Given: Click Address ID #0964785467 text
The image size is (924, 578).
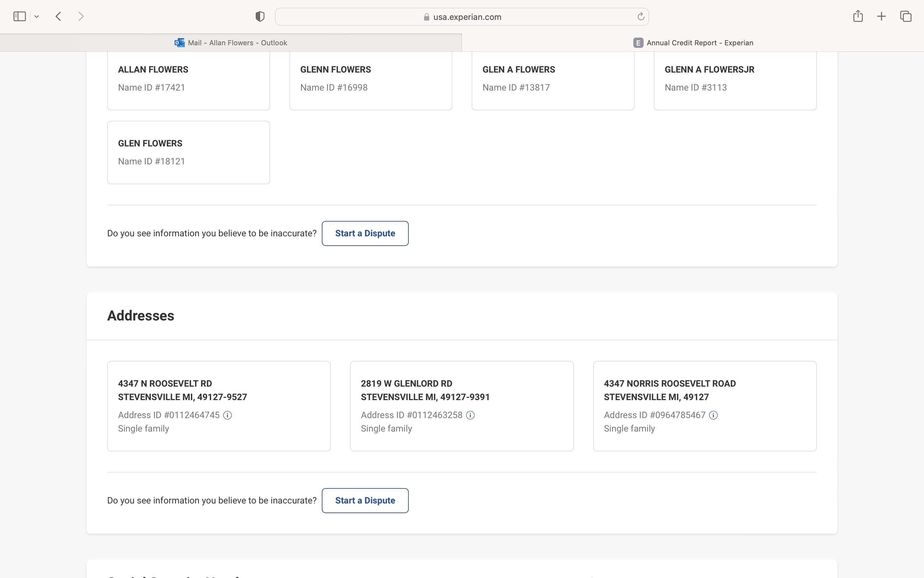Looking at the screenshot, I should coord(654,415).
